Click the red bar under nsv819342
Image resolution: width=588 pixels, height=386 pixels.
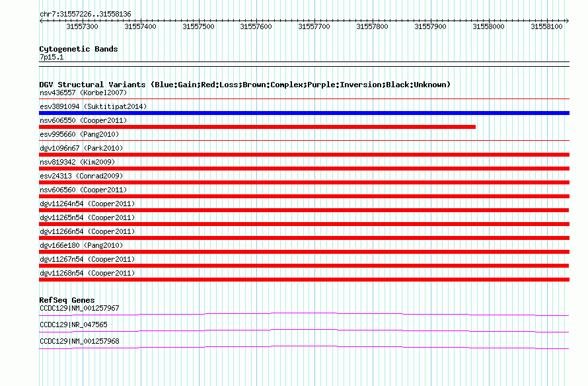pos(304,169)
